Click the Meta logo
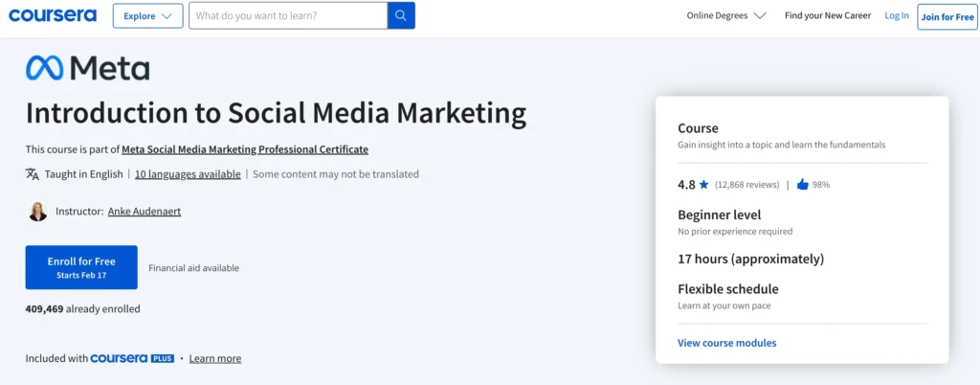 [x=87, y=68]
